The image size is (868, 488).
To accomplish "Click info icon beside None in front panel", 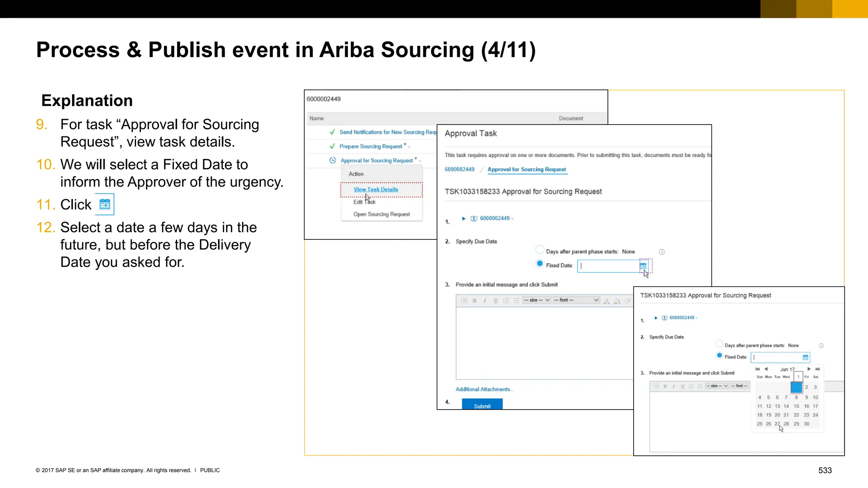I will tap(821, 346).
